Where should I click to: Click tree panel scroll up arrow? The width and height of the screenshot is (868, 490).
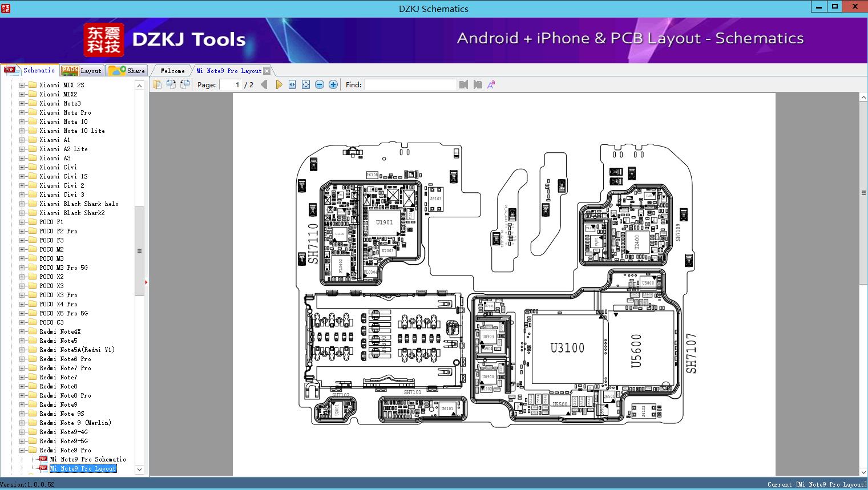coord(139,86)
